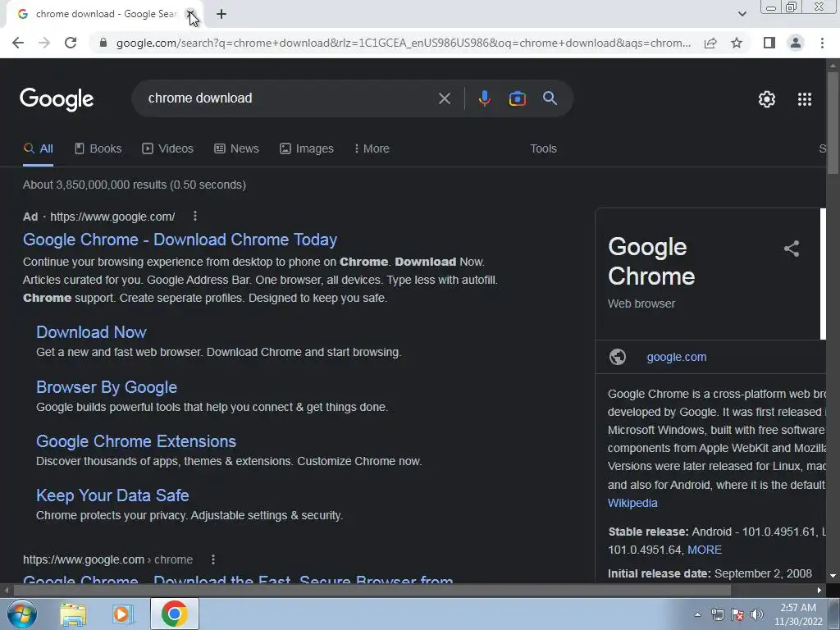Open Browser By Google sitelink
This screenshot has width=840, height=630.
[107, 387]
